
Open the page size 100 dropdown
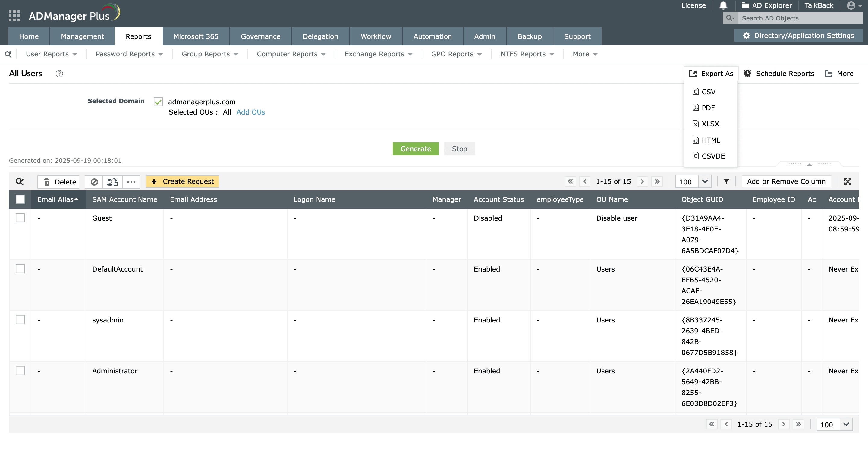[693, 181]
